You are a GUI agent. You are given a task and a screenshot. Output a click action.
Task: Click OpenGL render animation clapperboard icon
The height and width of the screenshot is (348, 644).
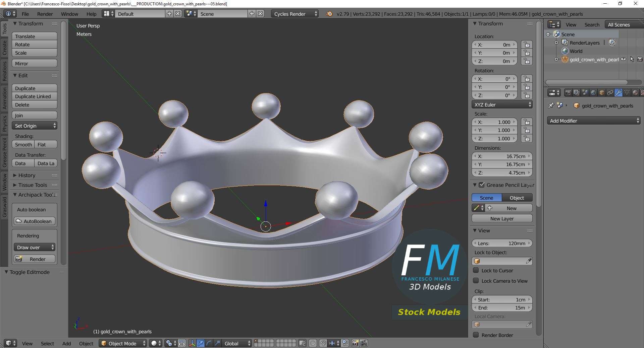364,343
